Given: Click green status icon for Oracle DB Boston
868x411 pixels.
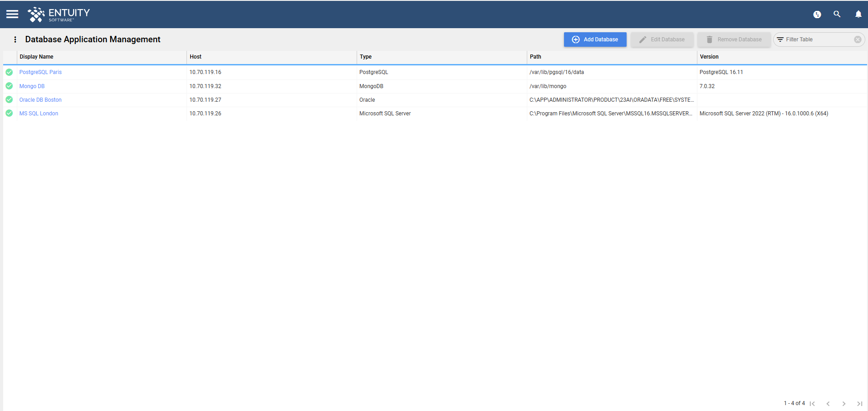Looking at the screenshot, I should [9, 99].
